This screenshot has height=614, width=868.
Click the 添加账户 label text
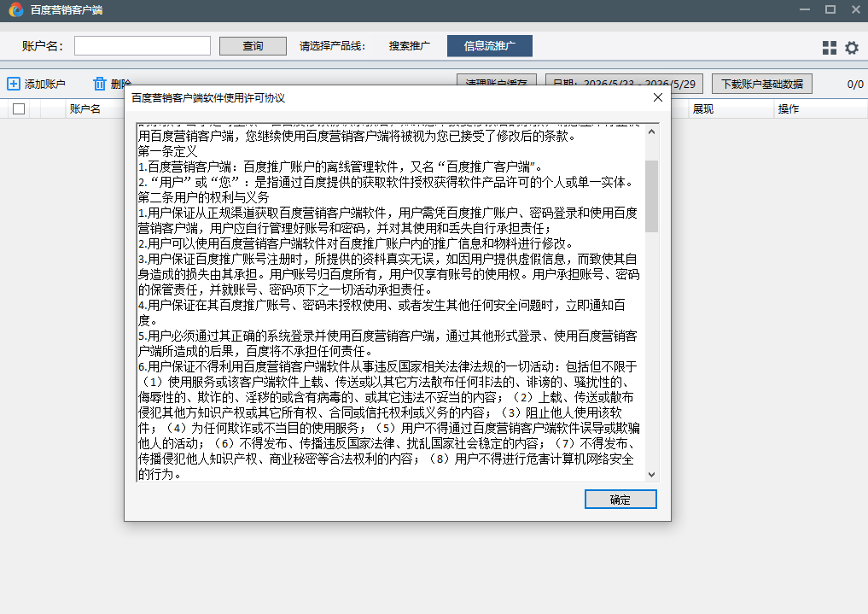[x=45, y=84]
